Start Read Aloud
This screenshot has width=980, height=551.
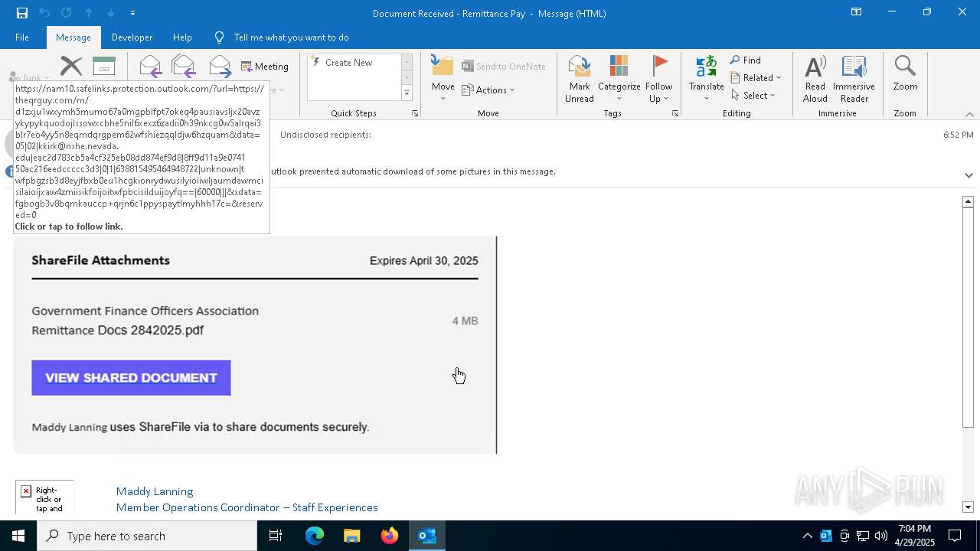point(815,77)
